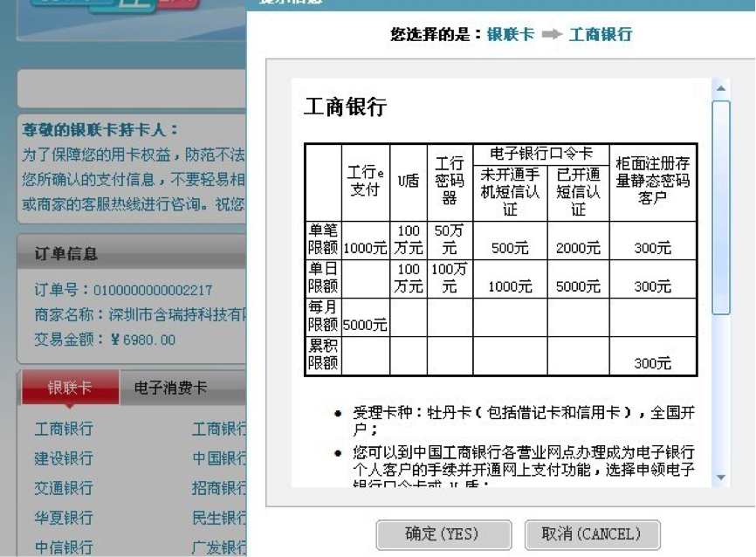Screen dimensions: 756x557
Task: Click scrollbar up arrow in bank info panel
Action: click(721, 88)
